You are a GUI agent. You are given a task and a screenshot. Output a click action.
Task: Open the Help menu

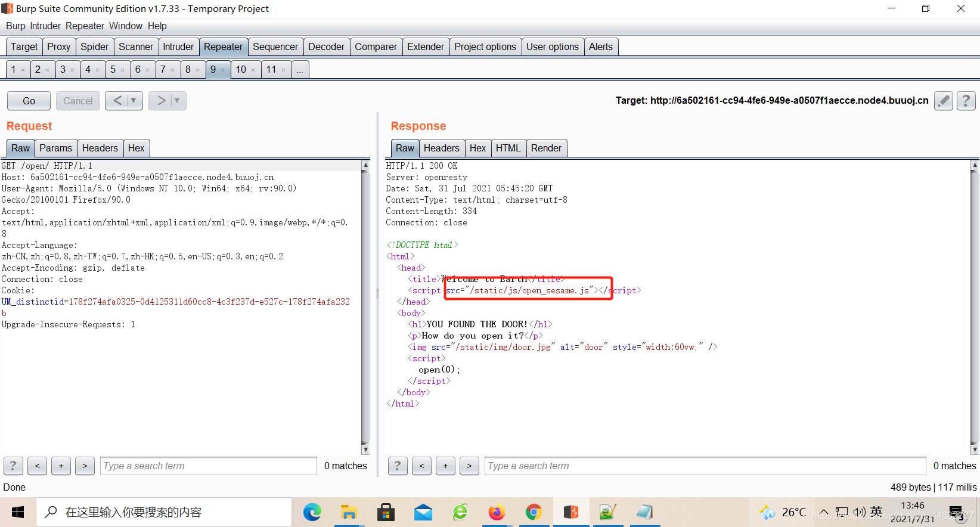coord(157,26)
